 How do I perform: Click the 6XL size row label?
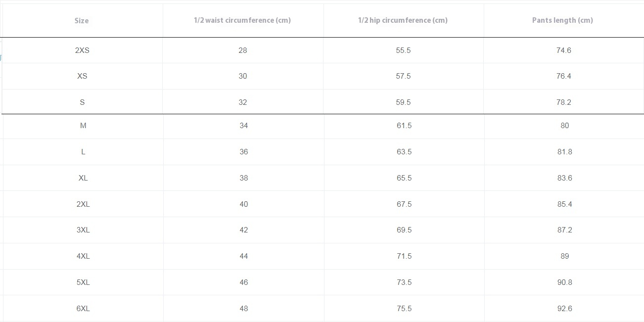pyautogui.click(x=83, y=309)
